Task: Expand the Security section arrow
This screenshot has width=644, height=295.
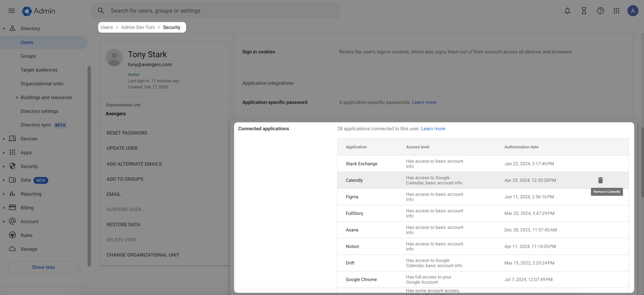Action: [4, 166]
